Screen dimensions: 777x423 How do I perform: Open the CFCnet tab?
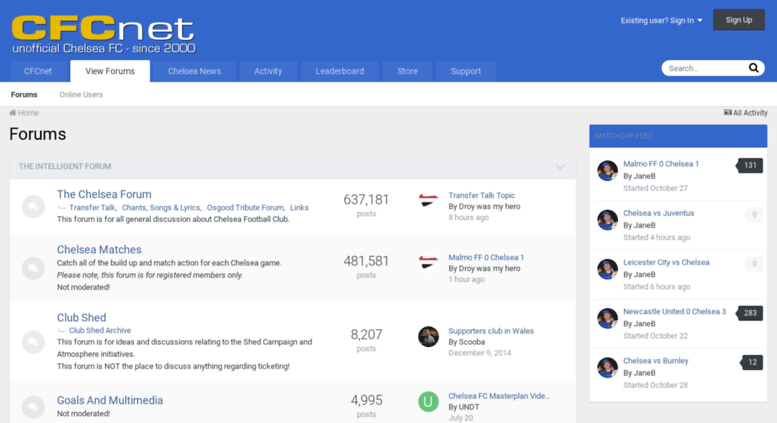(38, 71)
